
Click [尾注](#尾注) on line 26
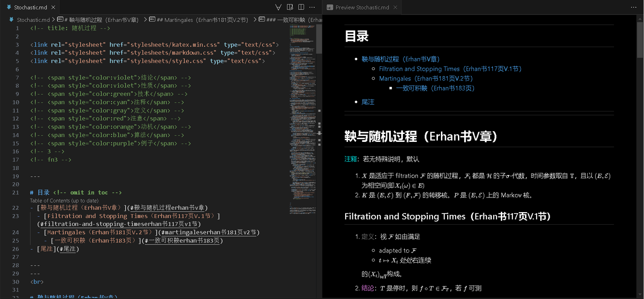click(58, 249)
